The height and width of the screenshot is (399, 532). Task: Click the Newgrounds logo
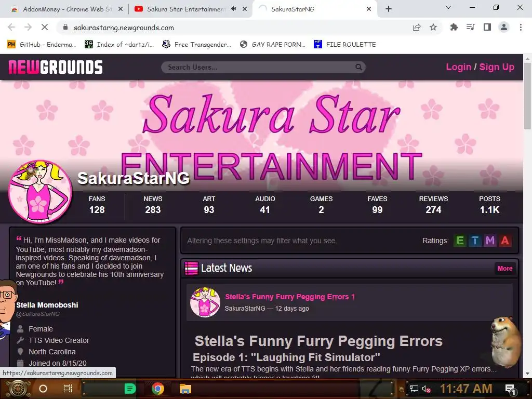click(x=56, y=67)
